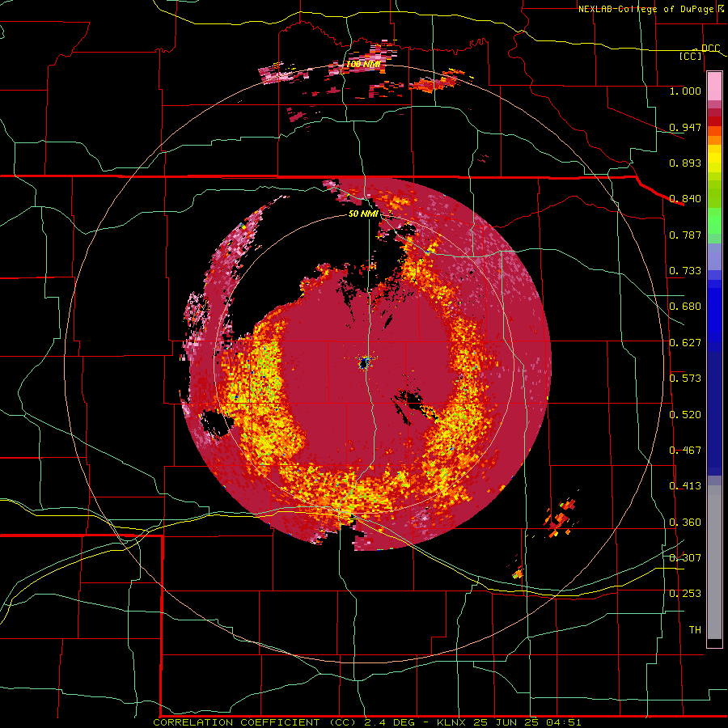Click the 0.307 color scale label
The width and height of the screenshot is (728, 728).
click(685, 557)
